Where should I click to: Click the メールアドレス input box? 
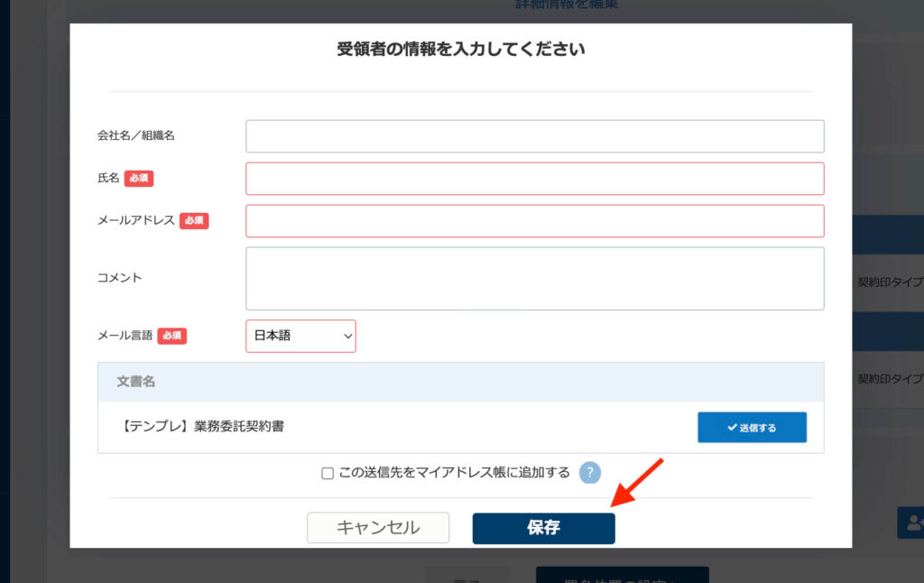pyautogui.click(x=534, y=220)
